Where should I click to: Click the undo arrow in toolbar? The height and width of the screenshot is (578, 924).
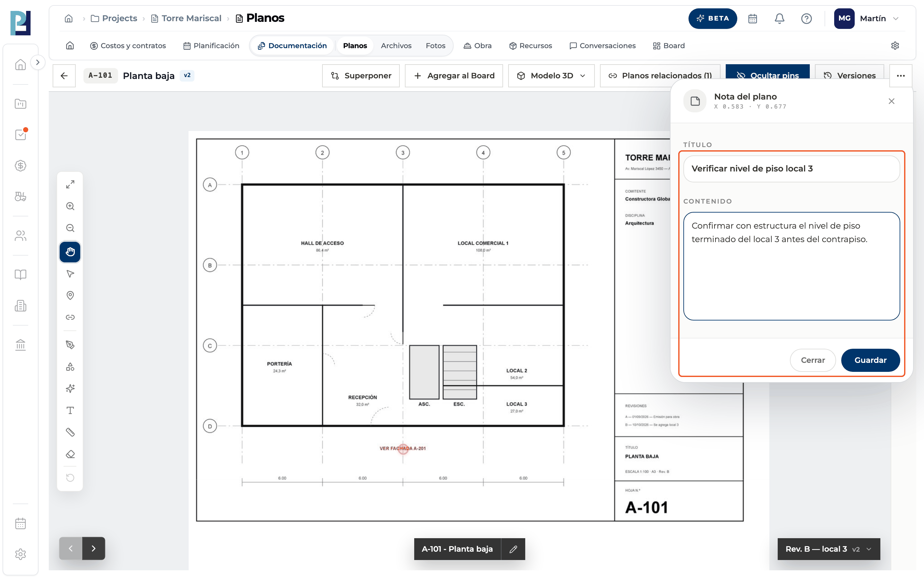click(70, 478)
